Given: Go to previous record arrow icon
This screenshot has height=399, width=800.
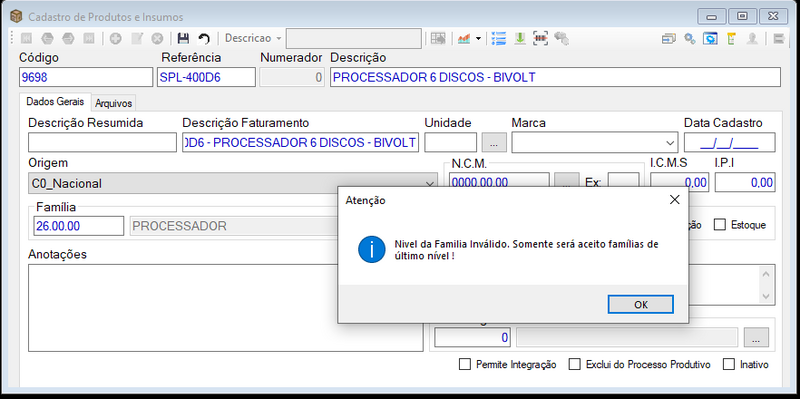Looking at the screenshot, I should [x=47, y=38].
